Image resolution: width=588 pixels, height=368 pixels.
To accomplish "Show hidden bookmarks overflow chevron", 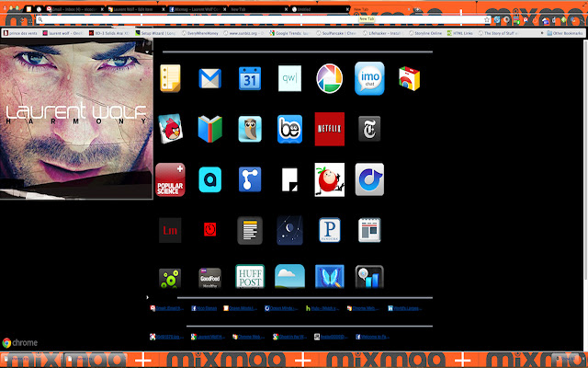I will [x=542, y=33].
